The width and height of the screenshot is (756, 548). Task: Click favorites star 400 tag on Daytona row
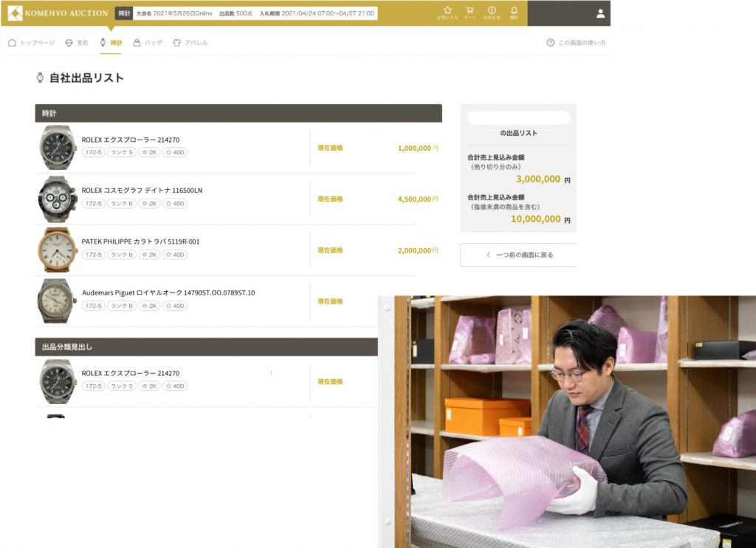(x=175, y=204)
